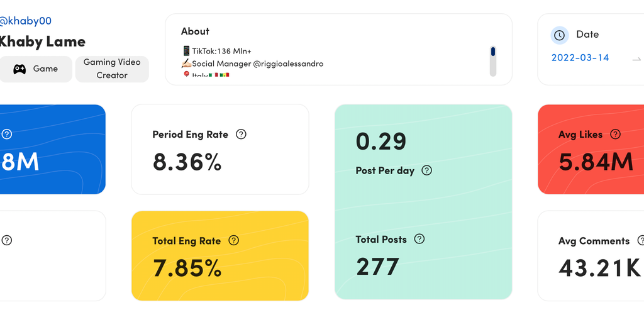
Task: Select the Gaming Video Creator tag
Action: tap(112, 69)
